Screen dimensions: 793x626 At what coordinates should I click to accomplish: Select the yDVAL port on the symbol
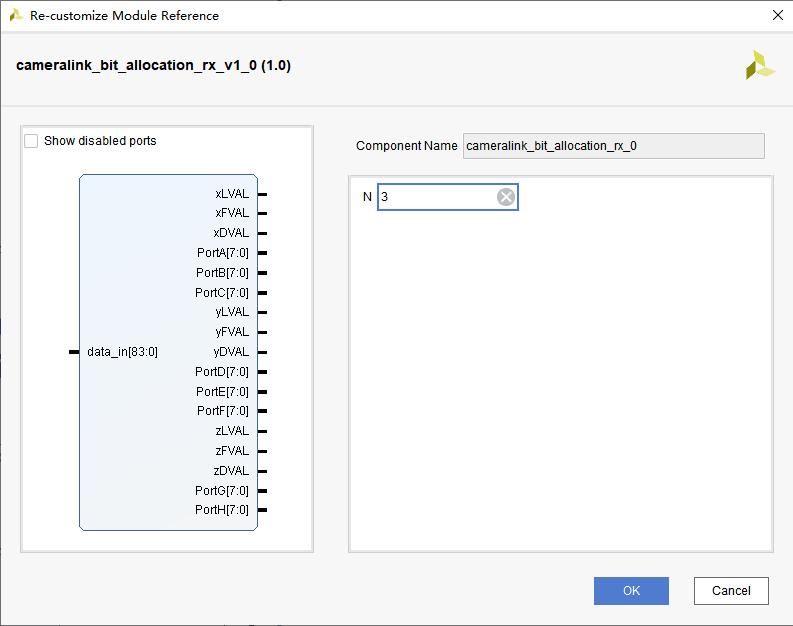click(x=231, y=352)
